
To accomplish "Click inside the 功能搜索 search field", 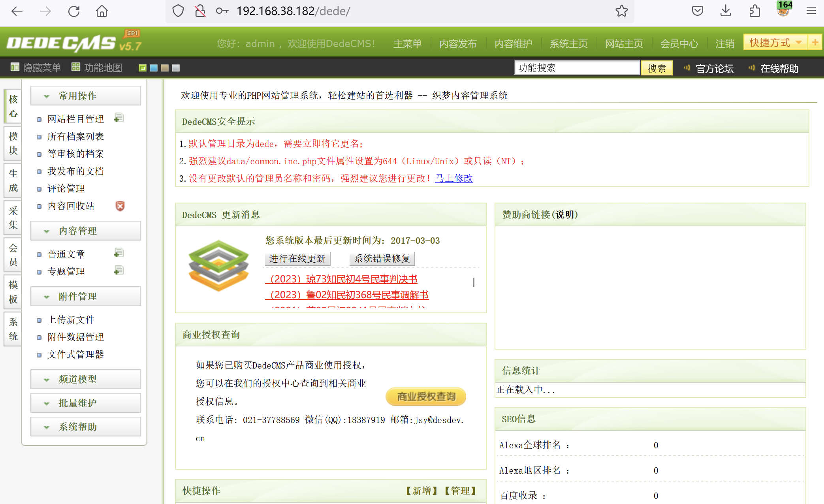I will [x=577, y=67].
